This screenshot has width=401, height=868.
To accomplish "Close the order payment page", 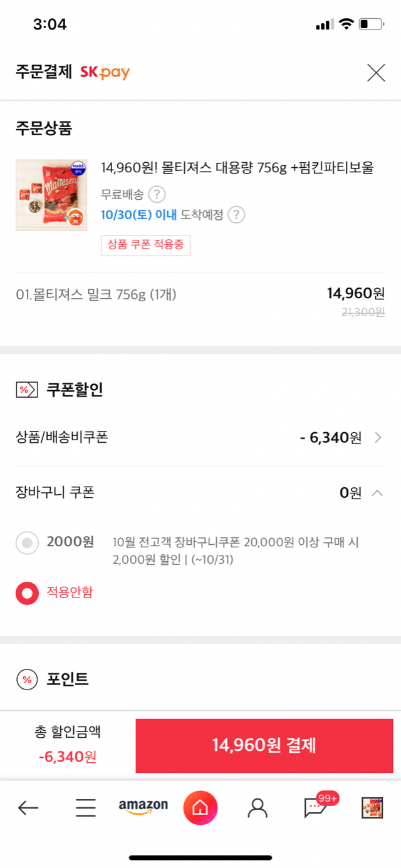I will tap(376, 73).
